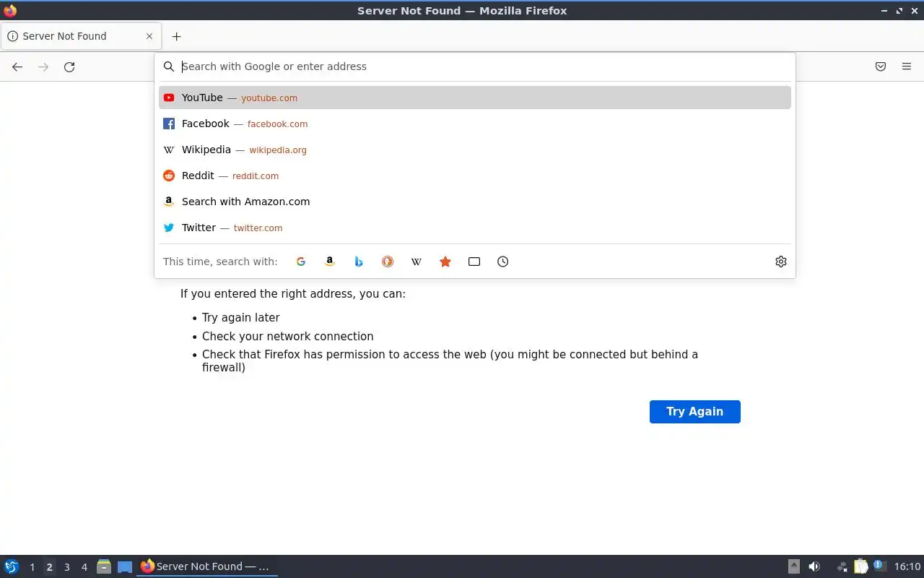Open the network tray icon

pos(842,566)
